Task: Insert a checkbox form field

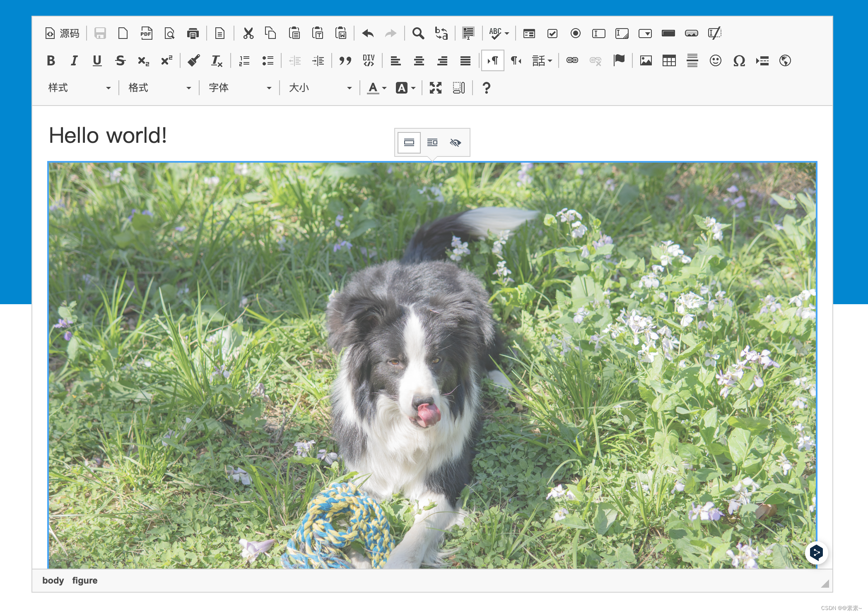Action: tap(552, 33)
